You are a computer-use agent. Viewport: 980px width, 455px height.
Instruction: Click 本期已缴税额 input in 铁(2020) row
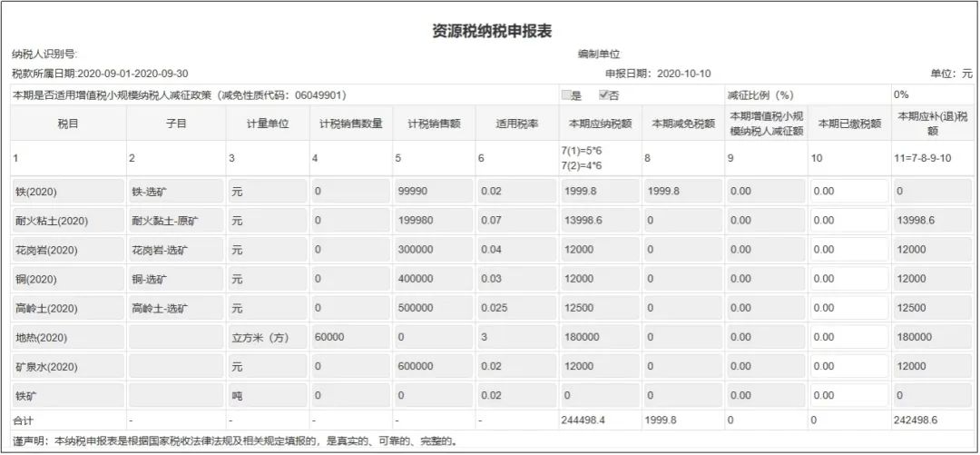848,191
